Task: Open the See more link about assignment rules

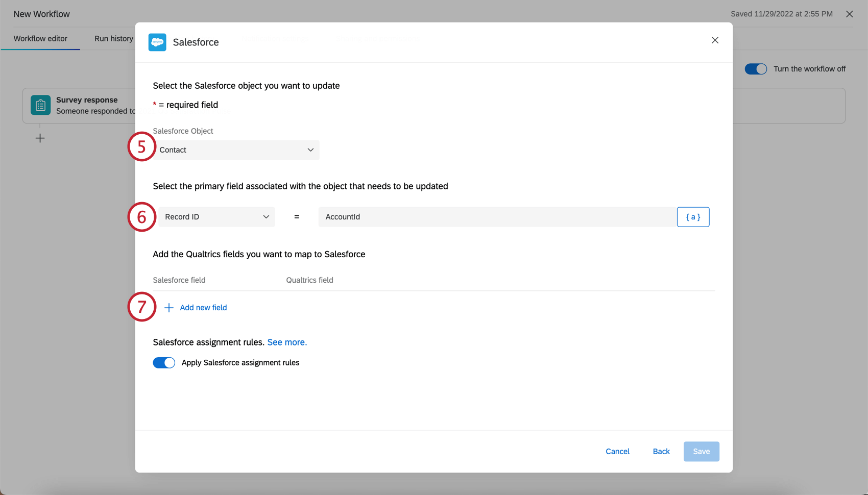Action: [286, 342]
